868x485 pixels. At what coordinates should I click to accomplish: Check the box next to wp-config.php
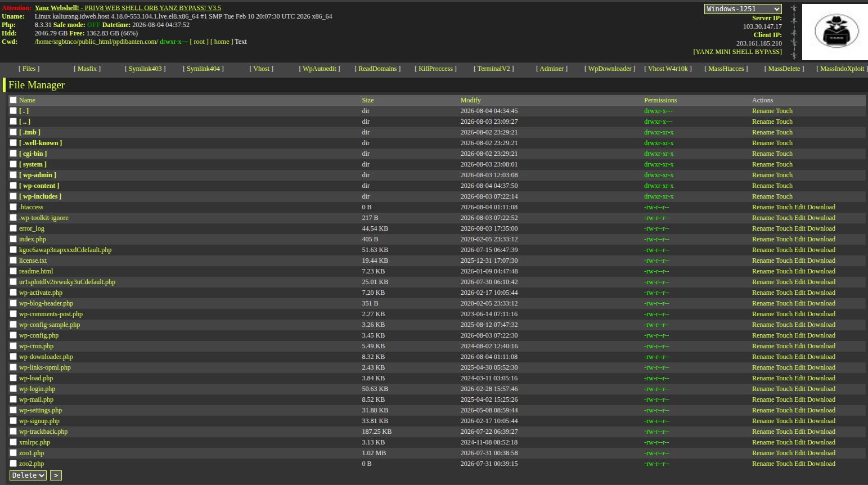click(14, 335)
